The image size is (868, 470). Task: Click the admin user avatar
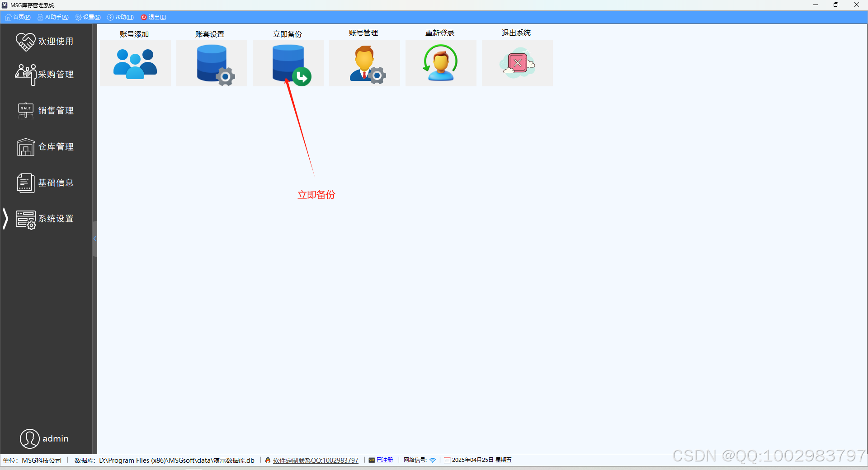tap(30, 439)
